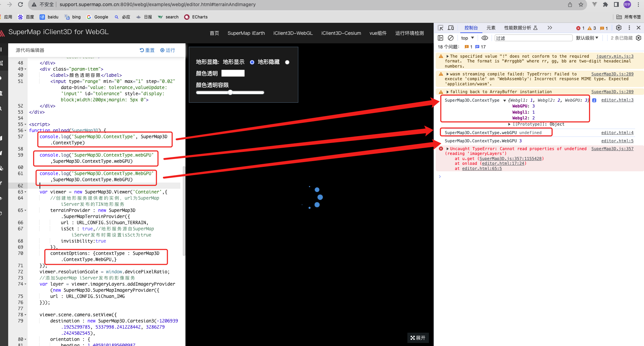
Task: Click the 颜色透明 white color swatch
Action: click(233, 73)
